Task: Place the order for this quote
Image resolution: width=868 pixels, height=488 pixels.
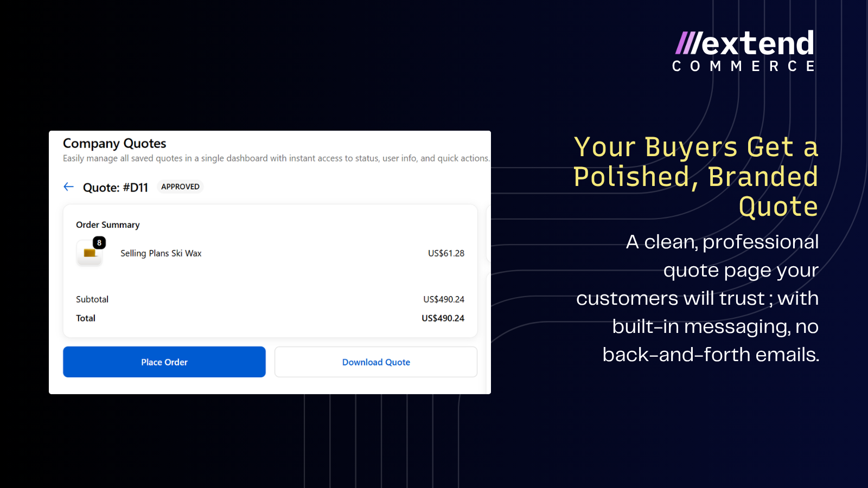Action: click(164, 362)
